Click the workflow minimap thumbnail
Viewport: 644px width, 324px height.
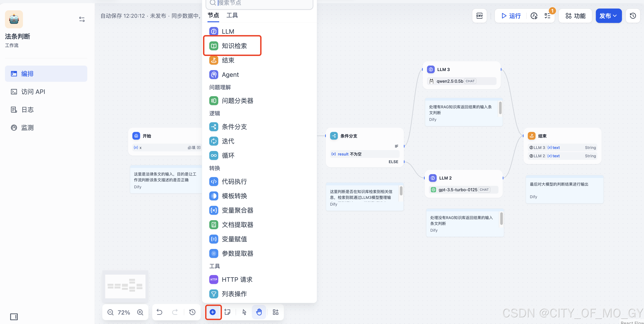125,286
